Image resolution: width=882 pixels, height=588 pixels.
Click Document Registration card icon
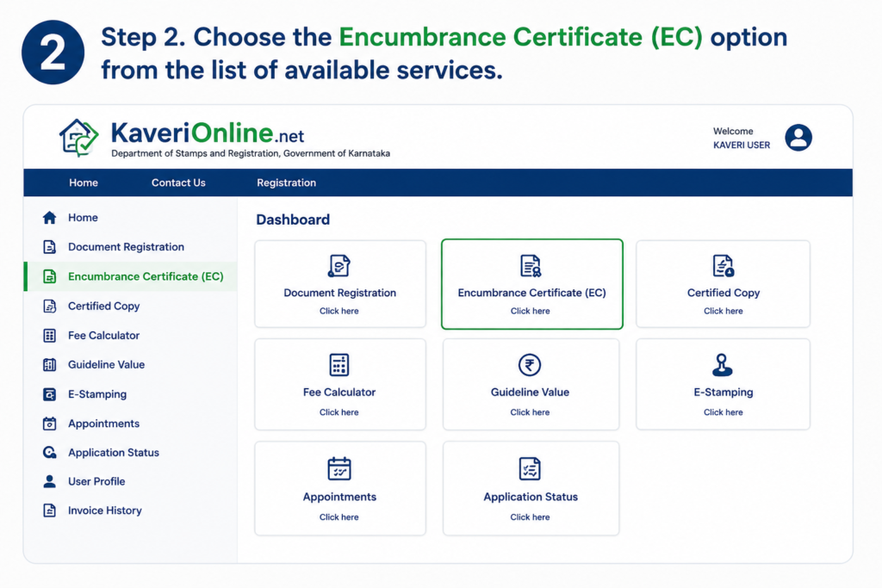tap(339, 266)
